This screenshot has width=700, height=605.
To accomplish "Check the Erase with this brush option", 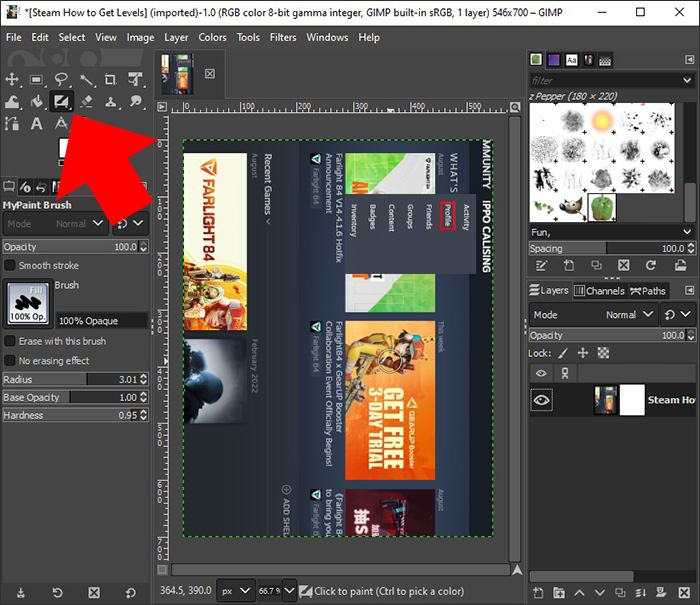I will click(x=10, y=341).
